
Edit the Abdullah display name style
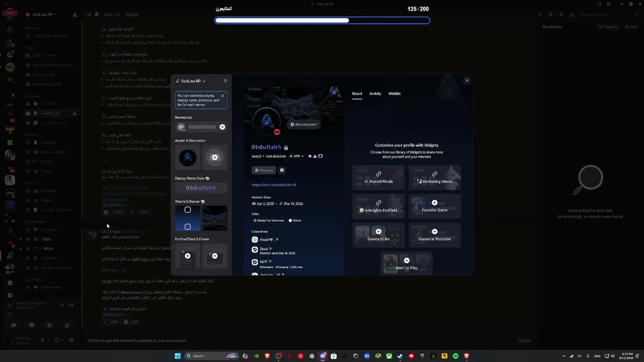pos(201,188)
